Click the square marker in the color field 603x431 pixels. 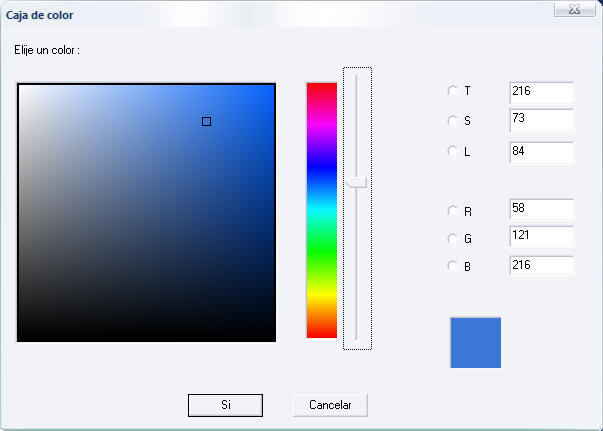pos(207,121)
